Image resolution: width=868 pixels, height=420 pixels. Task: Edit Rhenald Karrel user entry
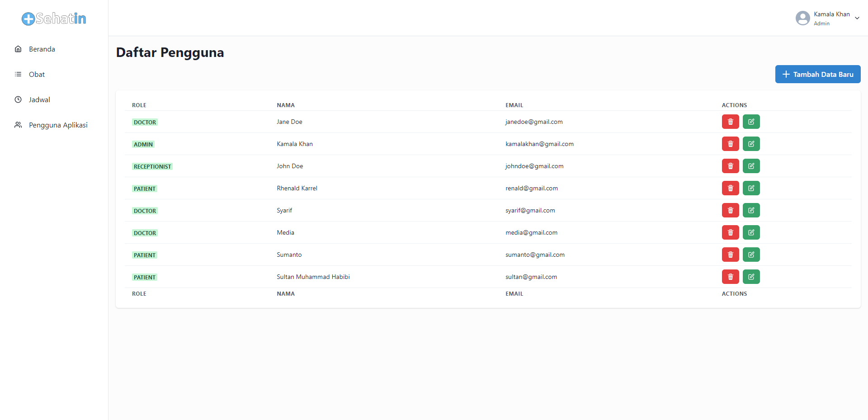coord(751,188)
